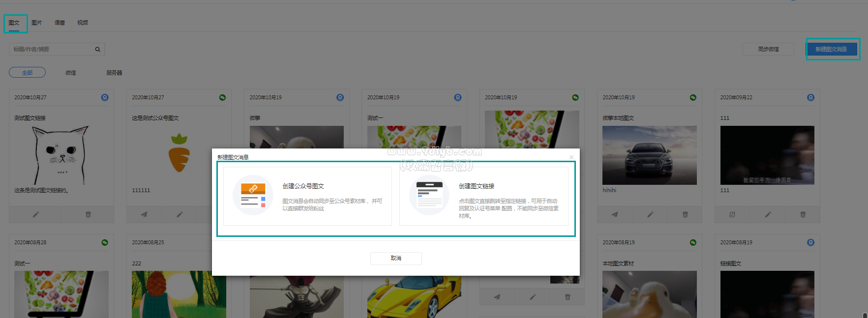Switch to the 图片 tab
This screenshot has width=868, height=318.
(x=37, y=23)
